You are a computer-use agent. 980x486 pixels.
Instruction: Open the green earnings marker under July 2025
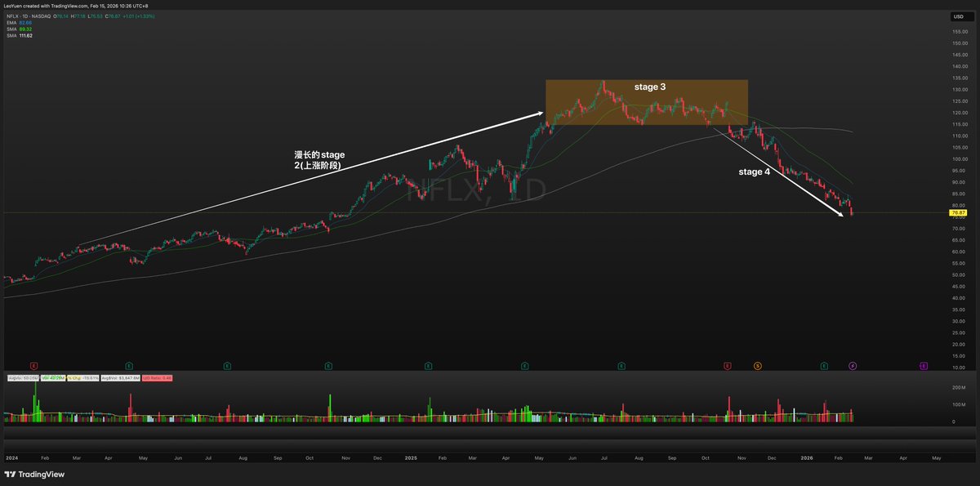pos(621,366)
